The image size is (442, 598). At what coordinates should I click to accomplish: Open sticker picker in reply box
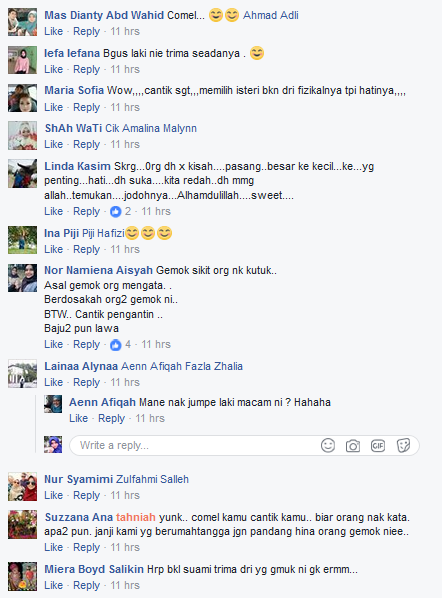(403, 445)
